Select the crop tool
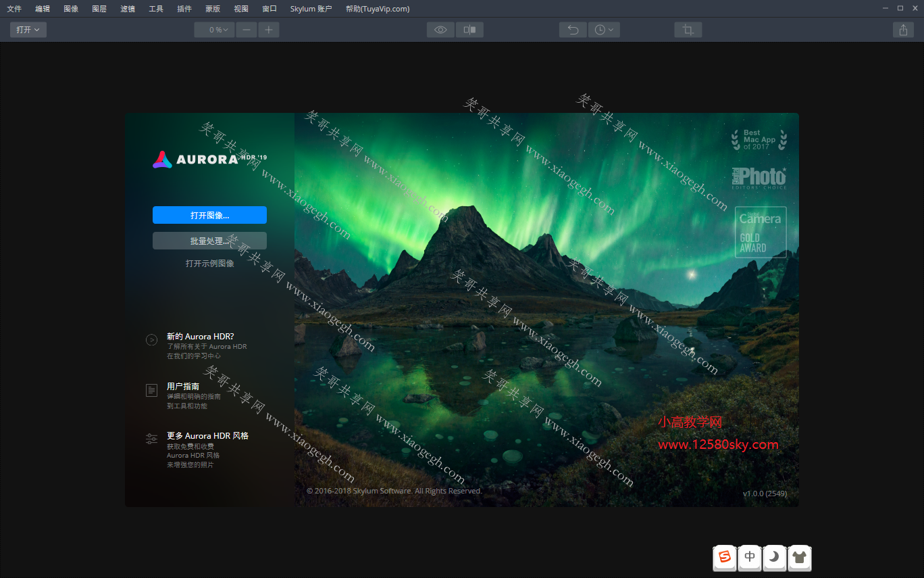The image size is (924, 578). (x=688, y=30)
